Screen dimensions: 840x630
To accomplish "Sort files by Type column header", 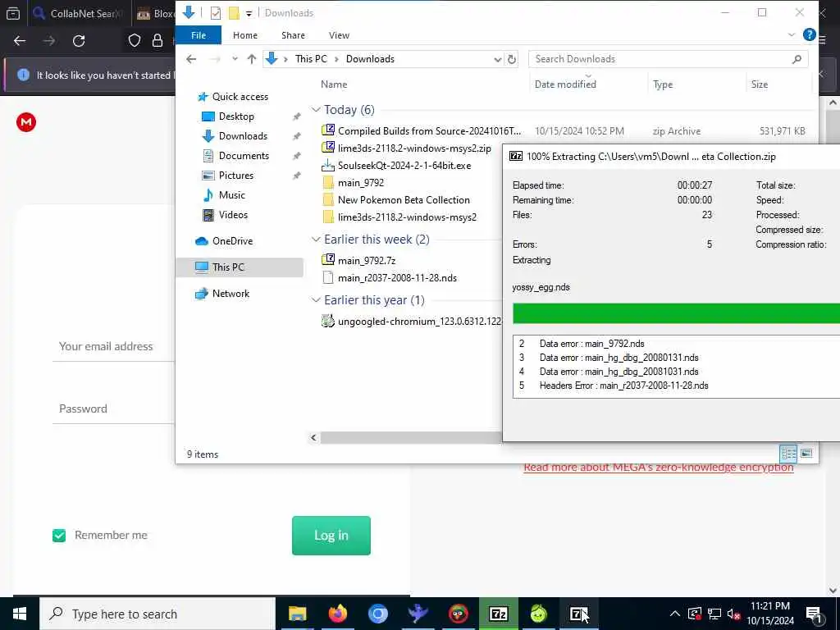I will [663, 84].
